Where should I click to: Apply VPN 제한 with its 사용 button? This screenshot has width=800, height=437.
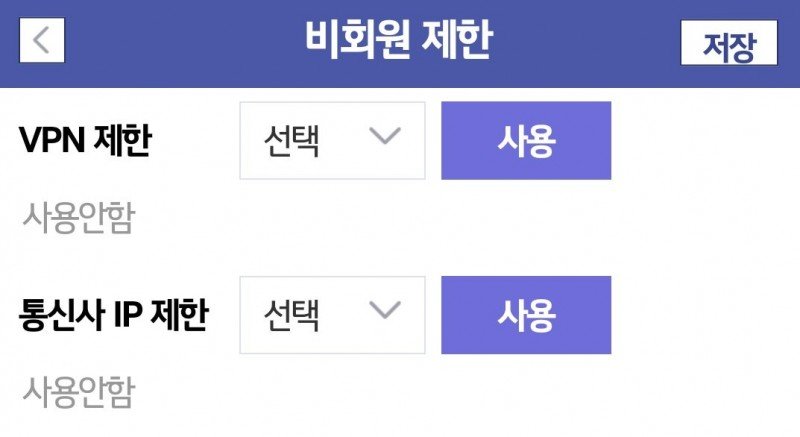click(x=526, y=141)
